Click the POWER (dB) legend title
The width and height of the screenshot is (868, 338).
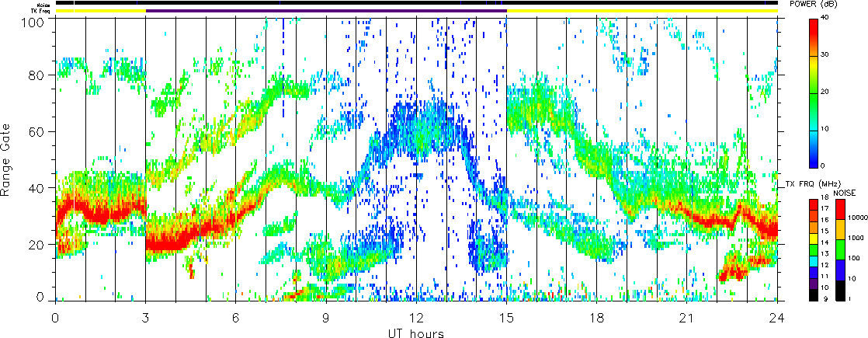point(813,4)
